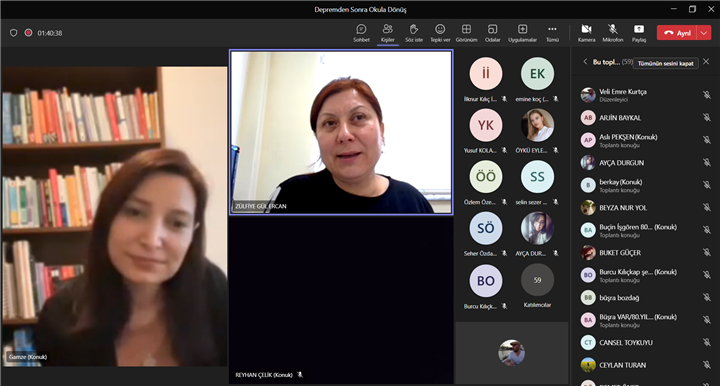
Task: Click mic icon next to BUKET GÜÇER
Action: coord(706,252)
